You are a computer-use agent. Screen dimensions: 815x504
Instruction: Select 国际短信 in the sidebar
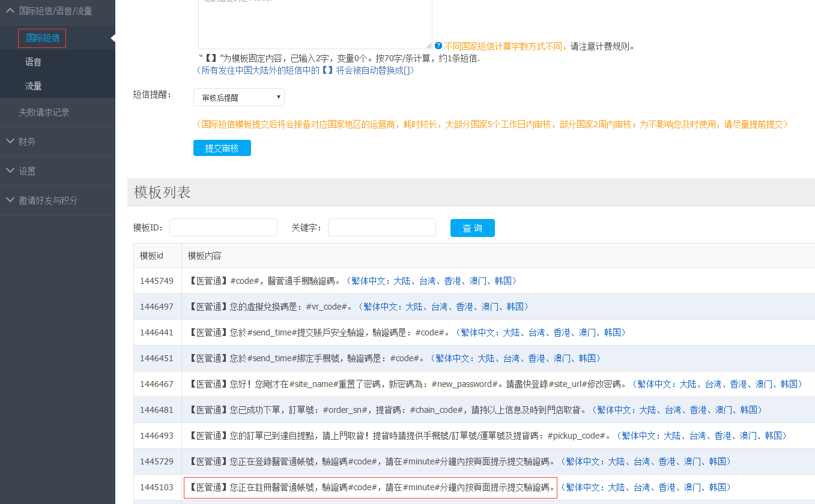(x=43, y=38)
